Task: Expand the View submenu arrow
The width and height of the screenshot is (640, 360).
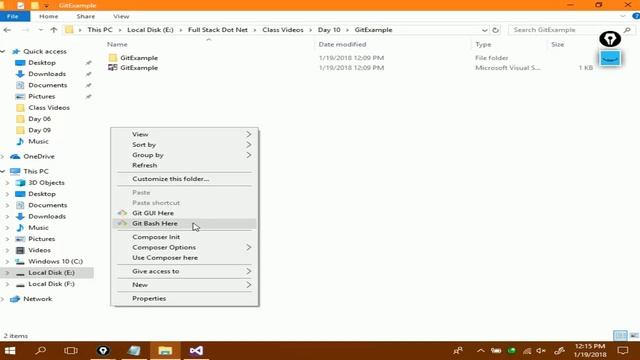Action: [249, 134]
